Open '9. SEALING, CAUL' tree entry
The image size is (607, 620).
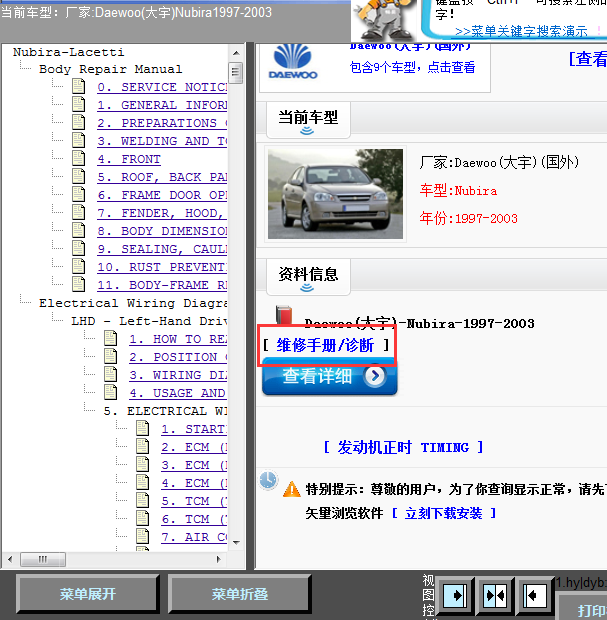click(162, 249)
